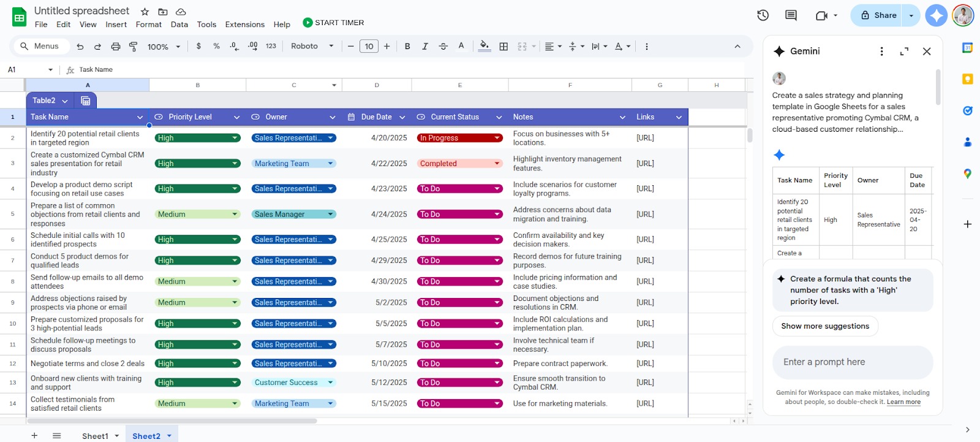Open the zoom level 100% dropdown
The width and height of the screenshot is (980, 442).
[164, 47]
